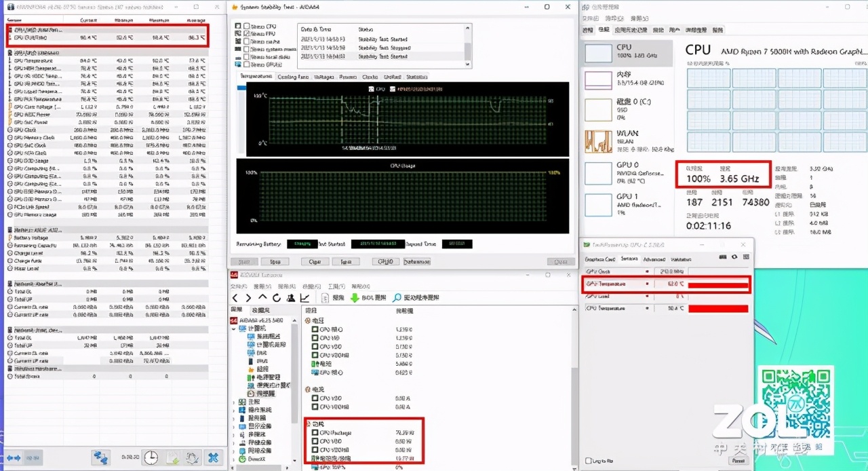868x471 pixels.
Task: Open Advanced tab in GPU-Z
Action: (654, 259)
